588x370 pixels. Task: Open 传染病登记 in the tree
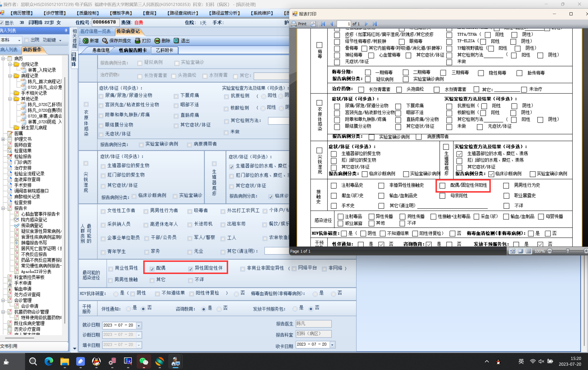(32, 225)
